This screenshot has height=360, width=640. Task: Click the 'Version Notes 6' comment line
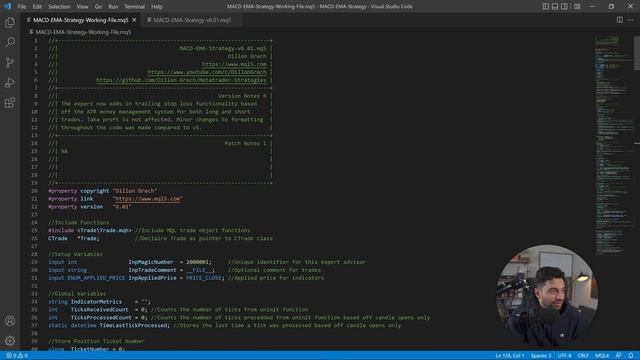(x=242, y=96)
